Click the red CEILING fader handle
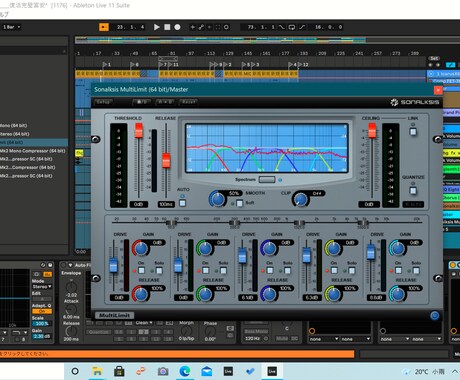Screen dimensions: 460x380 [372, 130]
